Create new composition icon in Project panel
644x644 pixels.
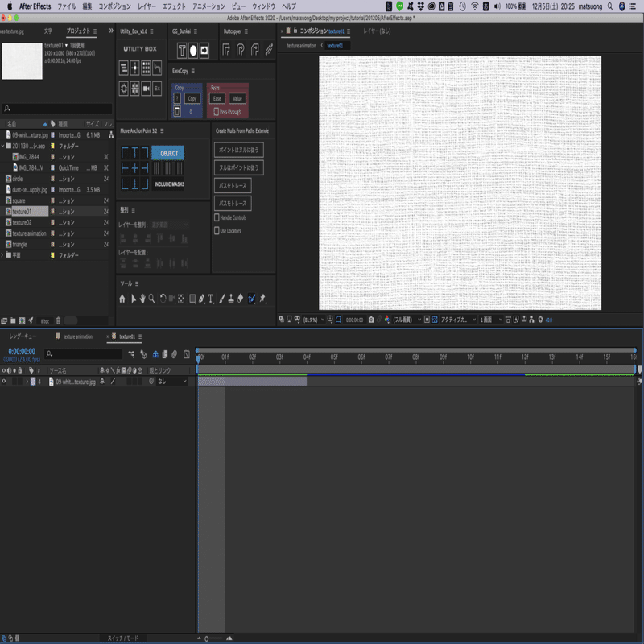[22, 320]
